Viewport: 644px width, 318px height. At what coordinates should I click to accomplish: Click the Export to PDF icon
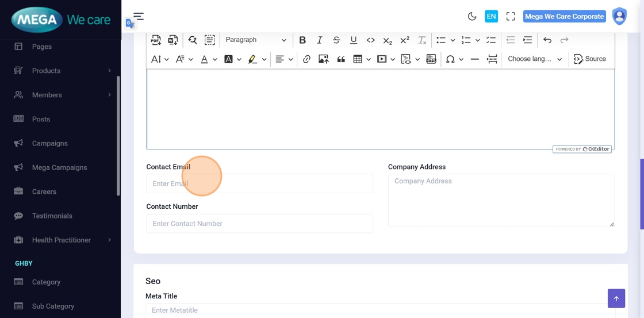[156, 40]
